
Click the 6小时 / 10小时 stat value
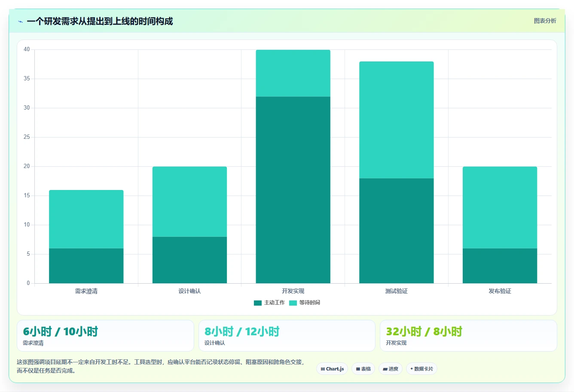(x=61, y=331)
